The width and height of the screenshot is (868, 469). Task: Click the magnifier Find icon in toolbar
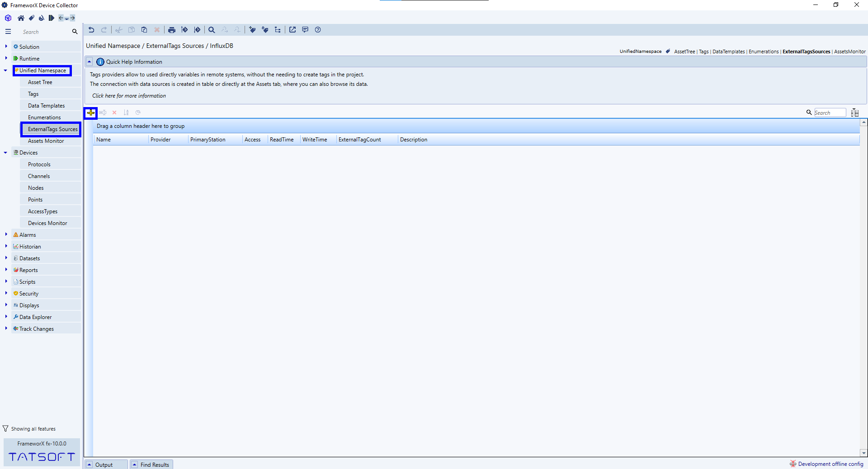click(x=212, y=30)
